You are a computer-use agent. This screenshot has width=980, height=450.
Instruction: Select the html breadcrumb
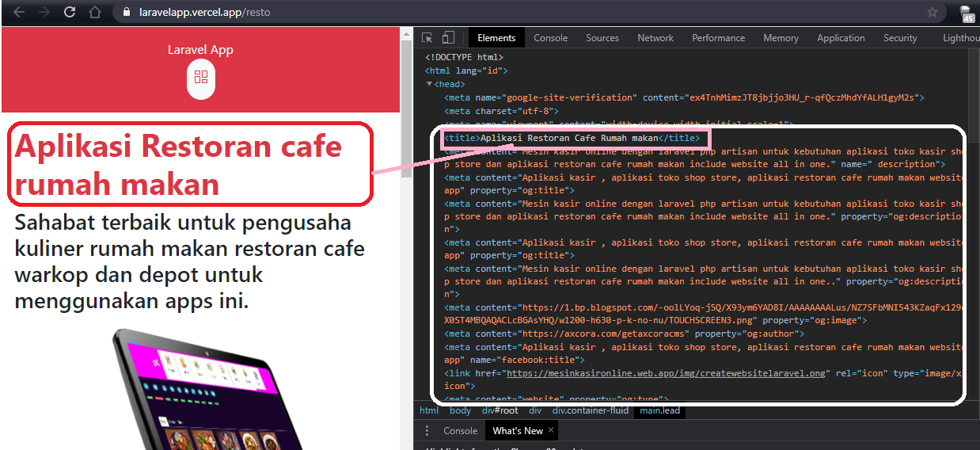(x=429, y=410)
